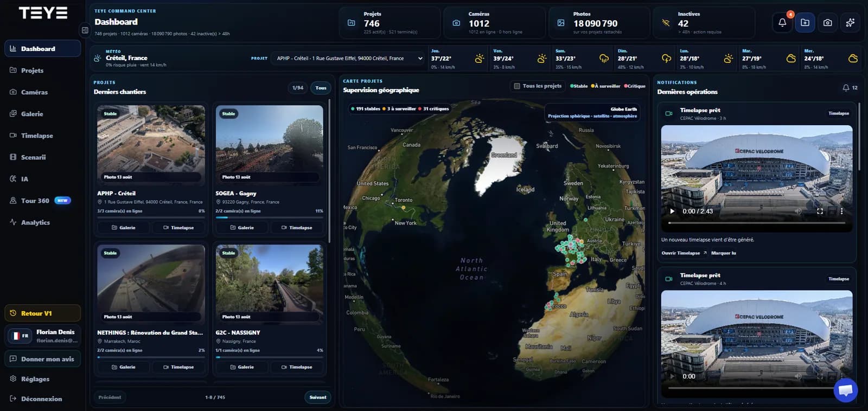Open Timelapse for SOGEA - Gagny

tap(297, 227)
